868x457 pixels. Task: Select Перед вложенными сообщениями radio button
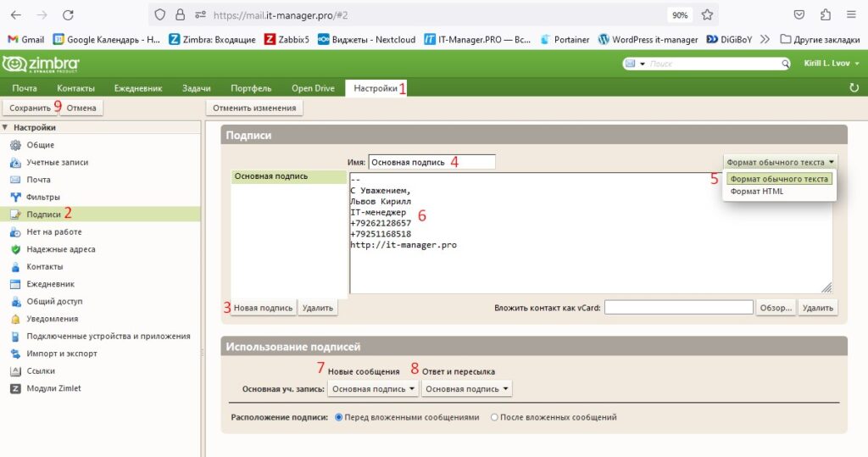point(338,418)
